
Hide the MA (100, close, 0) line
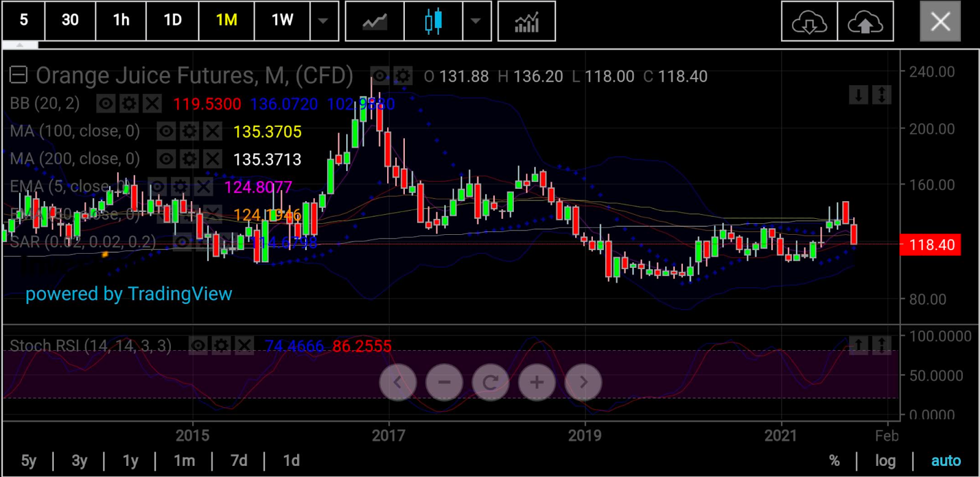coord(166,131)
